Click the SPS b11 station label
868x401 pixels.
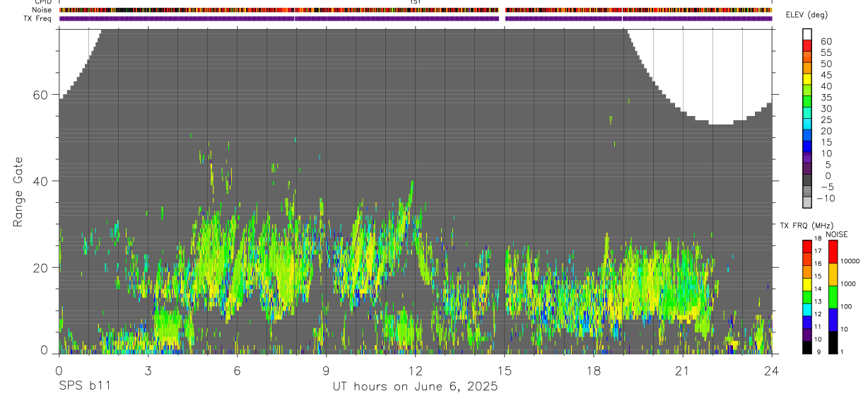click(84, 387)
